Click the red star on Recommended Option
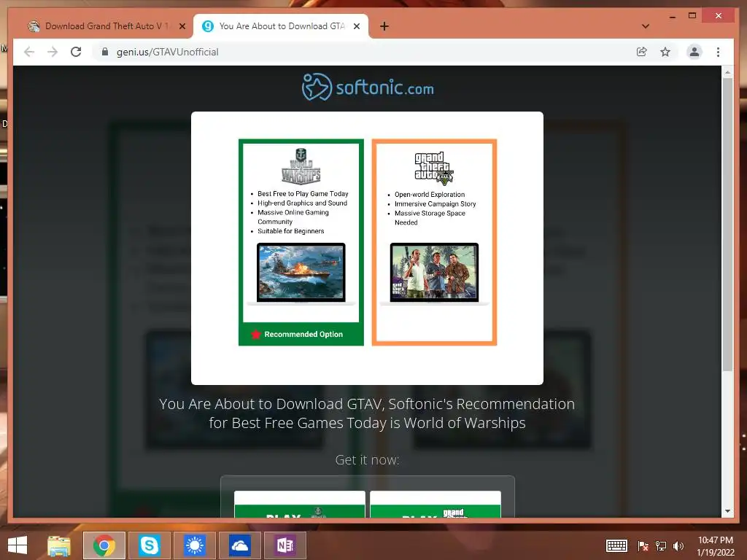Viewport: 747px width, 560px height. tap(256, 334)
